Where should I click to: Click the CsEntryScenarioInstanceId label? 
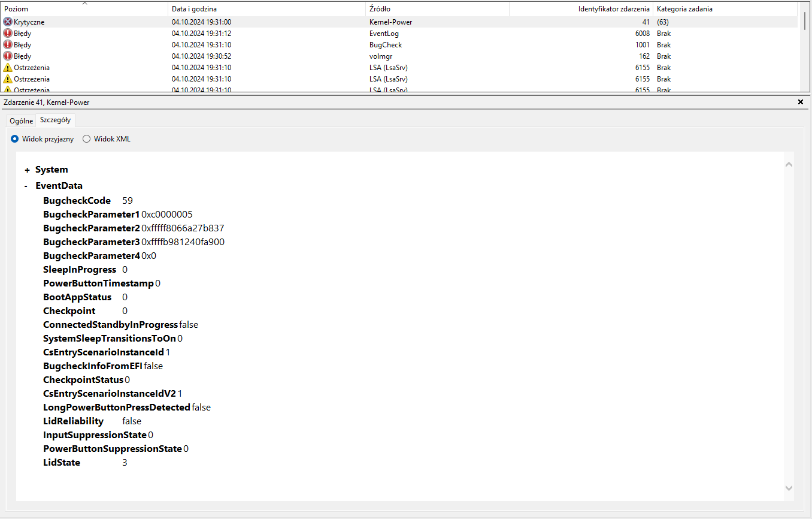click(104, 352)
